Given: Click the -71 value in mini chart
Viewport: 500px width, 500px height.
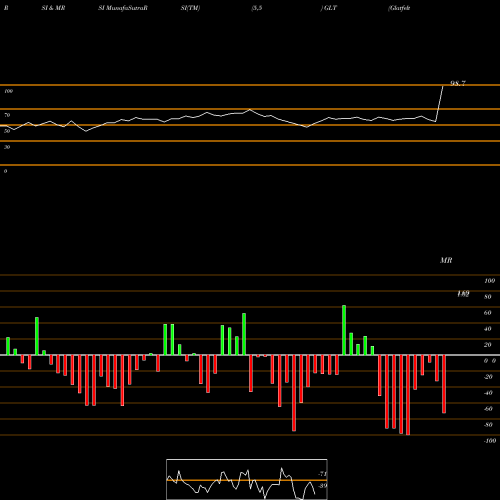Looking at the screenshot, I should (x=322, y=474).
